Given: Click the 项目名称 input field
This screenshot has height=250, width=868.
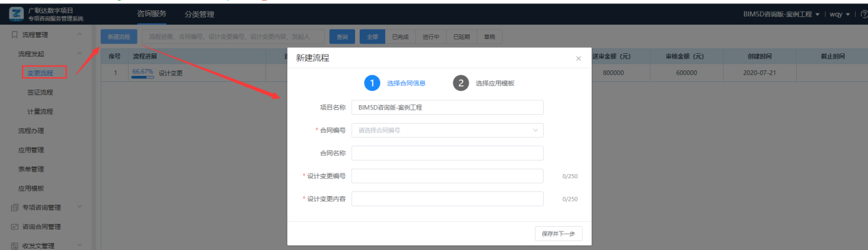Looking at the screenshot, I should pyautogui.click(x=447, y=107).
